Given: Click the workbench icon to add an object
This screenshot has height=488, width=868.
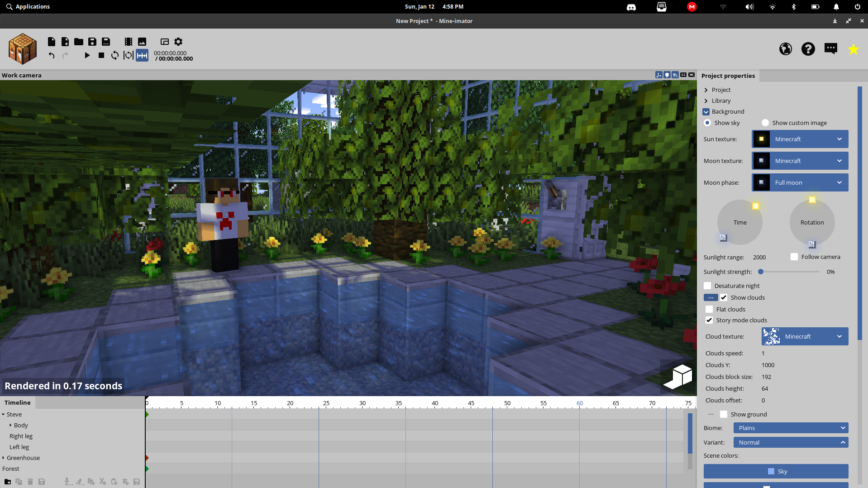Looking at the screenshot, I should point(23,48).
